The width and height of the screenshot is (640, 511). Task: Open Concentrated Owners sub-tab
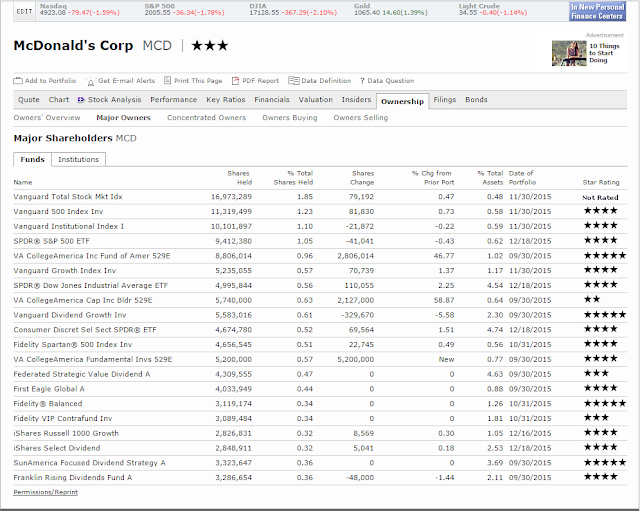tap(207, 118)
